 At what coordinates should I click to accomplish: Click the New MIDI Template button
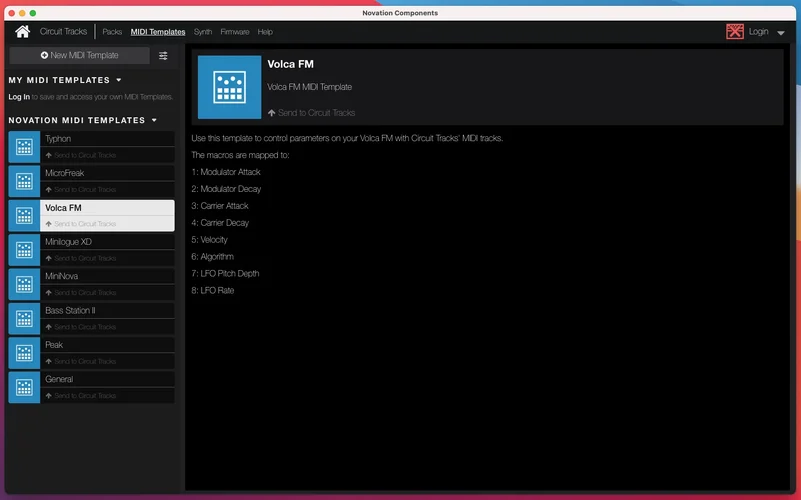(80, 56)
